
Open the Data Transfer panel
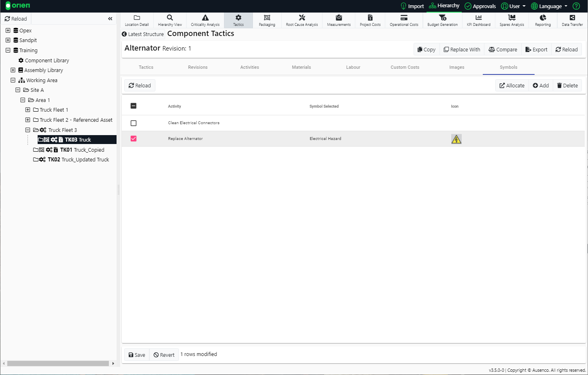(572, 20)
